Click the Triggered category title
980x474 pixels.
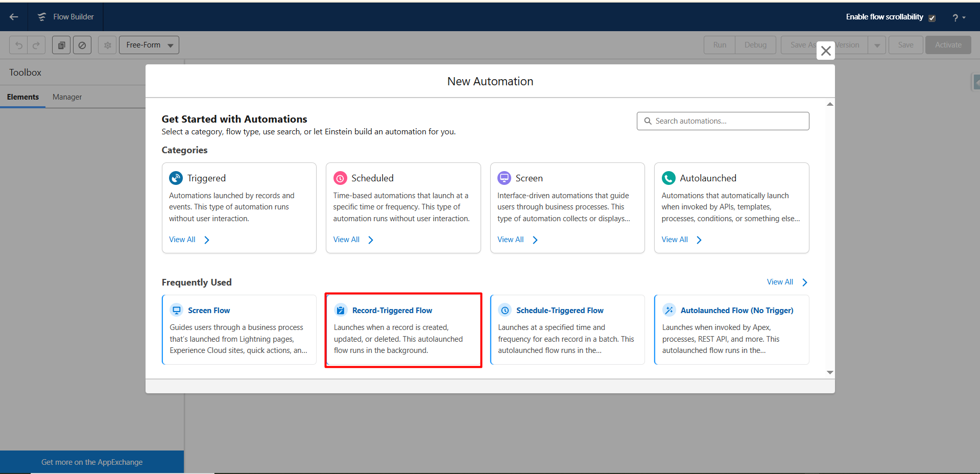click(206, 178)
